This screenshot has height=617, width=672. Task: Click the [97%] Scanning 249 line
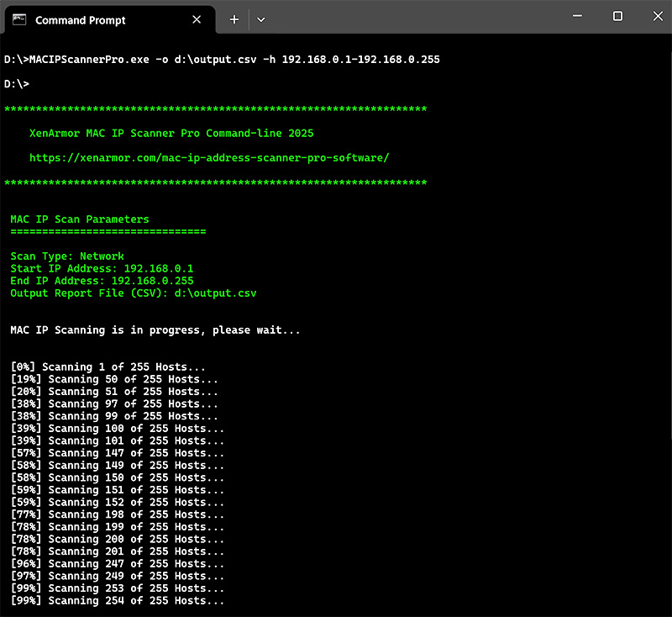(118, 577)
